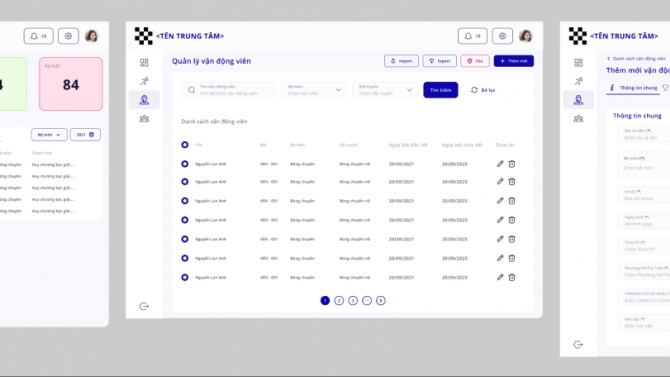Click 'Nơi cấp' input in add-athlete form
Image resolution: width=670 pixels, height=377 pixels.
click(644, 322)
